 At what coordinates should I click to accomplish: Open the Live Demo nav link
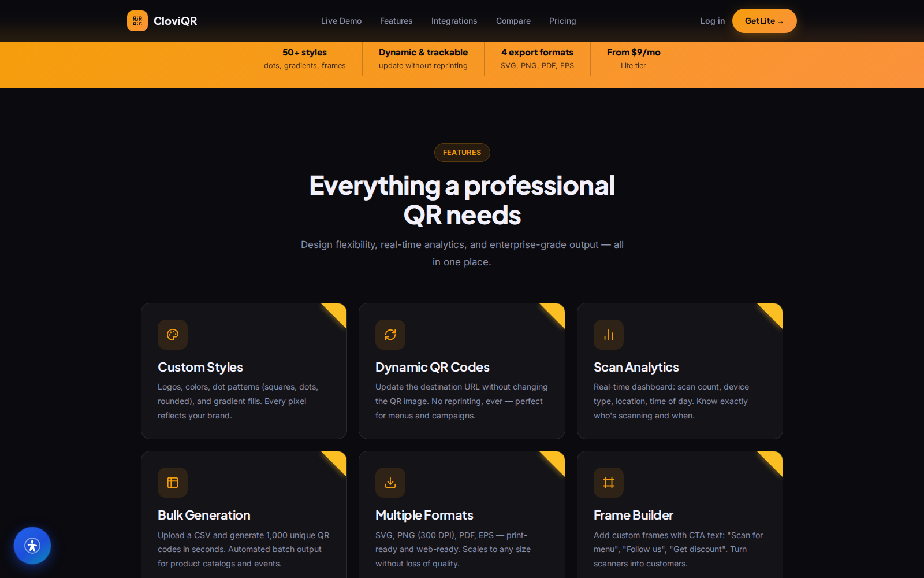[341, 21]
